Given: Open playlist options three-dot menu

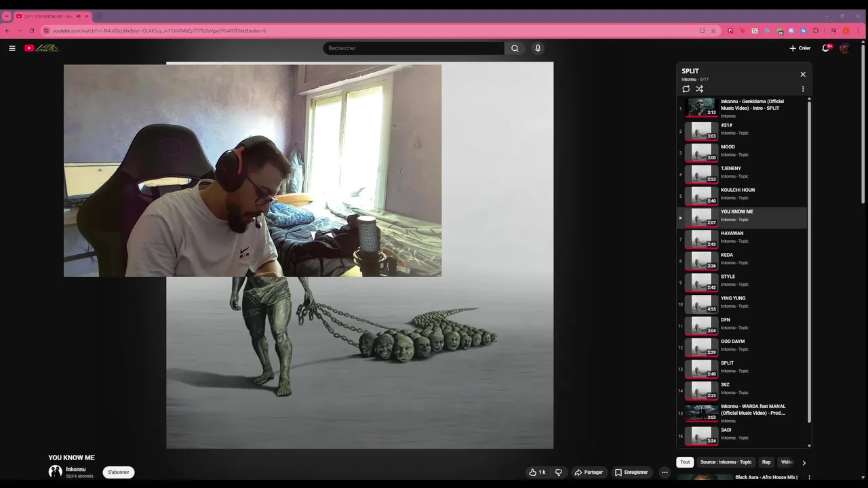Looking at the screenshot, I should 803,89.
